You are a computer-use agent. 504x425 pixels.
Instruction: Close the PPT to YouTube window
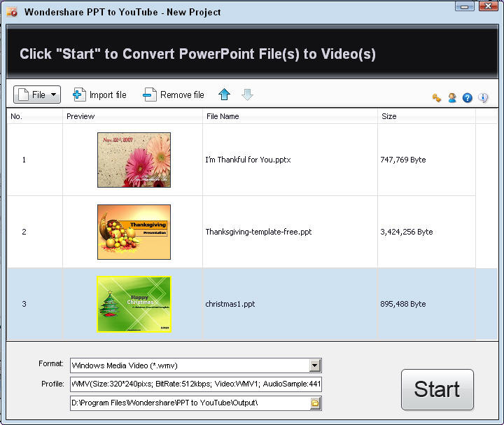pyautogui.click(x=489, y=6)
